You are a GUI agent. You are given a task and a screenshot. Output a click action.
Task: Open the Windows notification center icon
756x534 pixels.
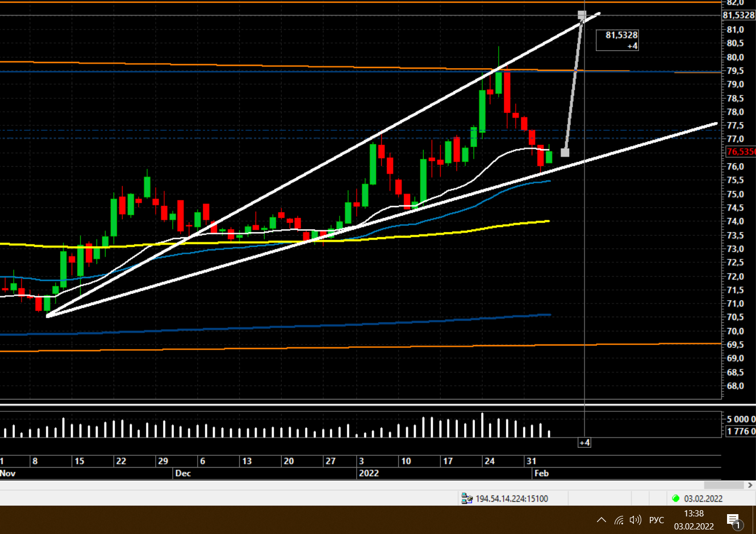click(733, 520)
